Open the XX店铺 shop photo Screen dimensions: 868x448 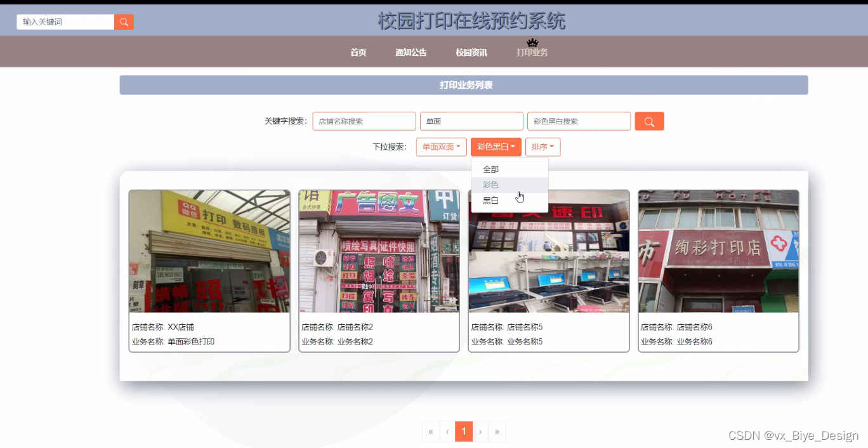209,251
